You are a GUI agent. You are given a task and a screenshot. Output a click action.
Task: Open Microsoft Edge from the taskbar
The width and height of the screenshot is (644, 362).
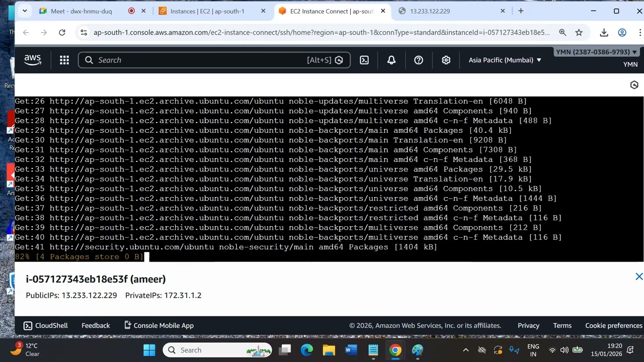tap(306, 350)
